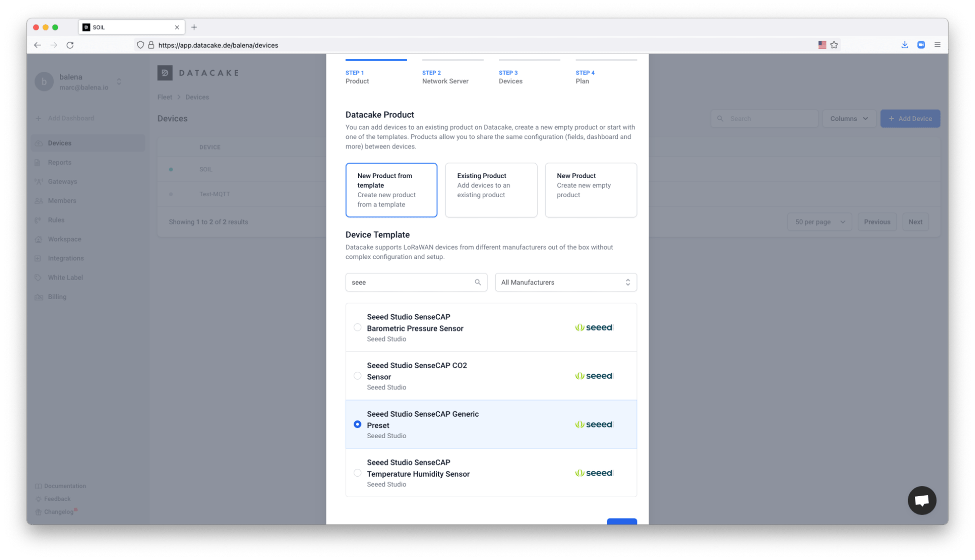Open the support chat bubble
The width and height of the screenshot is (975, 560).
(921, 500)
